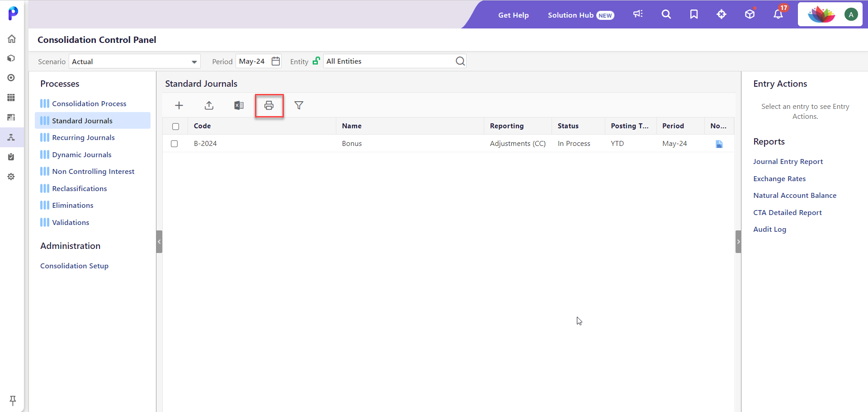Add a new standard journal

coord(179,105)
